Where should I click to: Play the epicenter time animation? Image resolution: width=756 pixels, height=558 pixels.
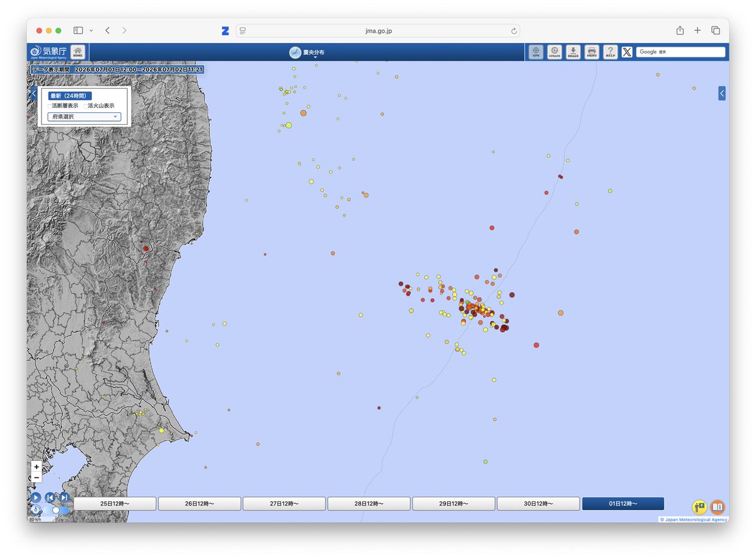tap(36, 497)
